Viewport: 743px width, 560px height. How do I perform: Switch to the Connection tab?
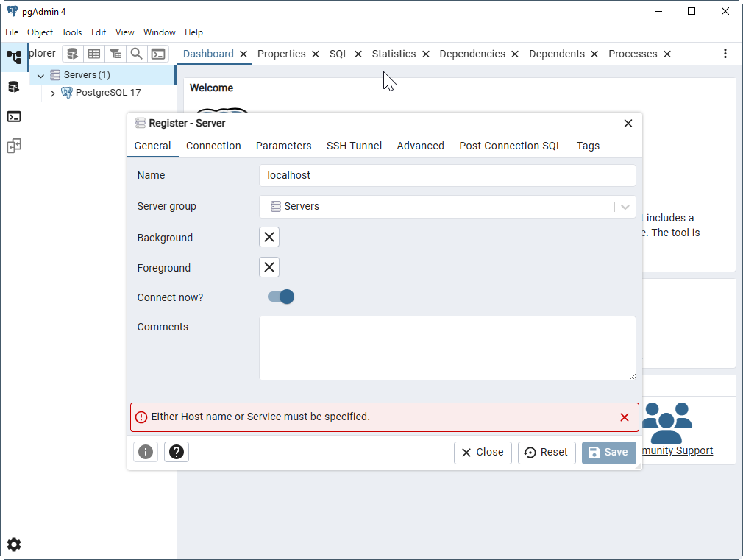pyautogui.click(x=213, y=146)
